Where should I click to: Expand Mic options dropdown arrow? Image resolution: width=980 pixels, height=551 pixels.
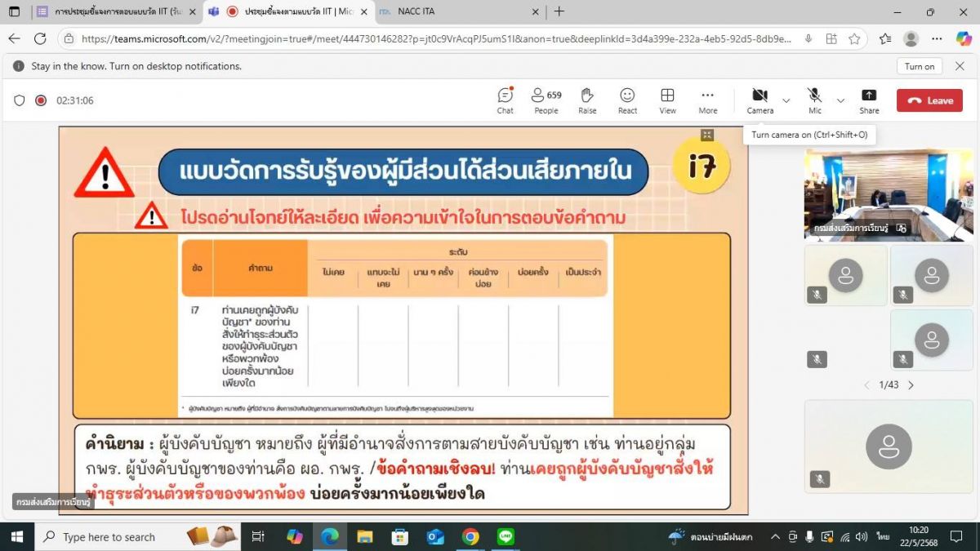pyautogui.click(x=840, y=100)
